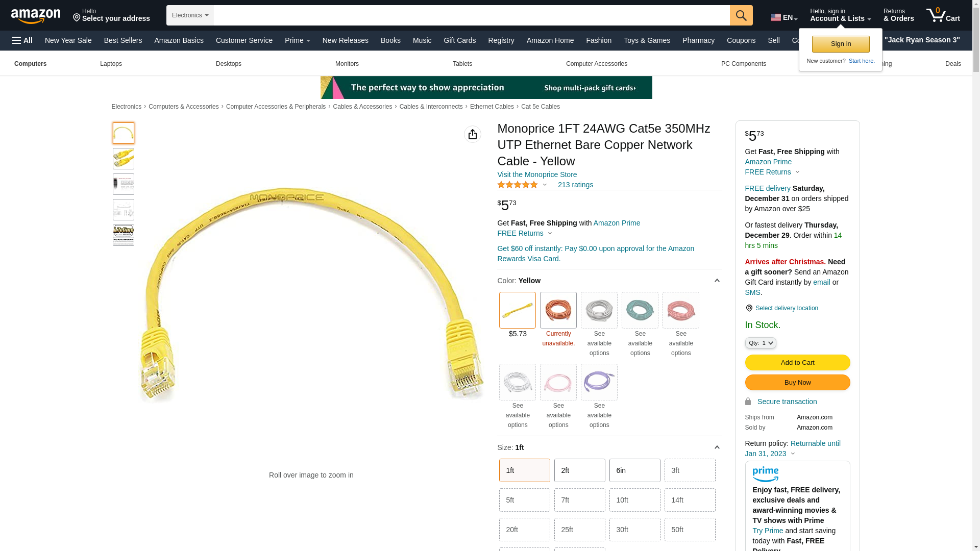Image resolution: width=980 pixels, height=551 pixels.
Task: Choose the 1ft size option
Action: [x=525, y=470]
